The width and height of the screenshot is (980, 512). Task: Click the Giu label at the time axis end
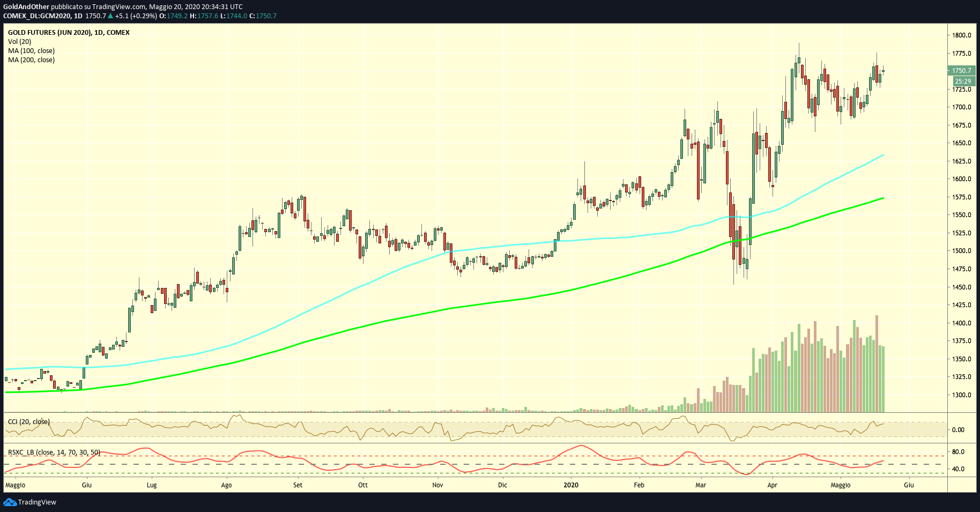909,485
